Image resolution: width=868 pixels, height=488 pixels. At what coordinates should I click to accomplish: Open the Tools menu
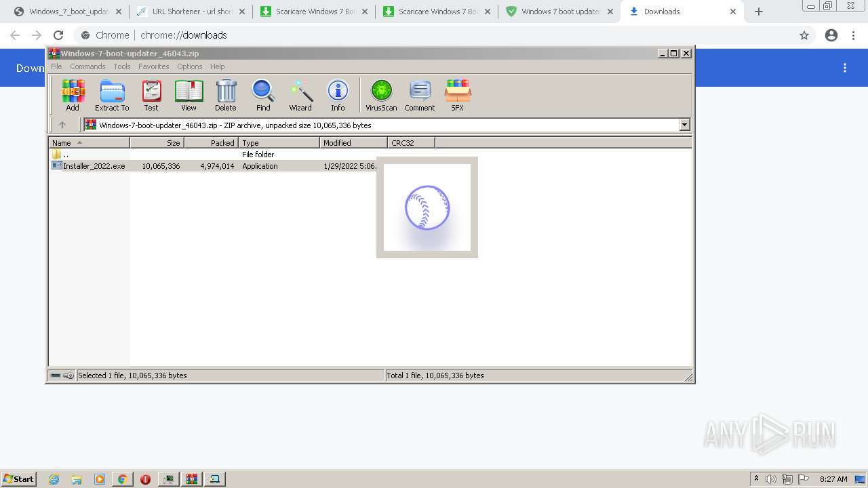122,66
